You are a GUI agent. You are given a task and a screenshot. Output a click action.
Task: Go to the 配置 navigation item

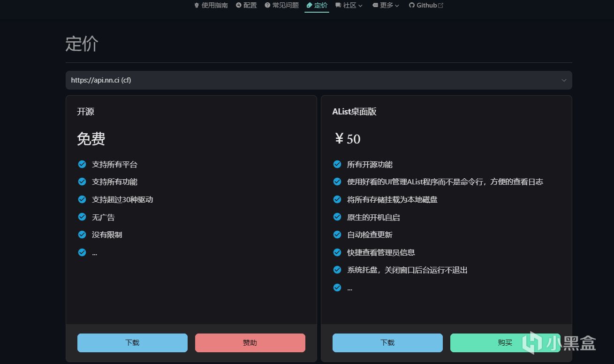click(246, 5)
